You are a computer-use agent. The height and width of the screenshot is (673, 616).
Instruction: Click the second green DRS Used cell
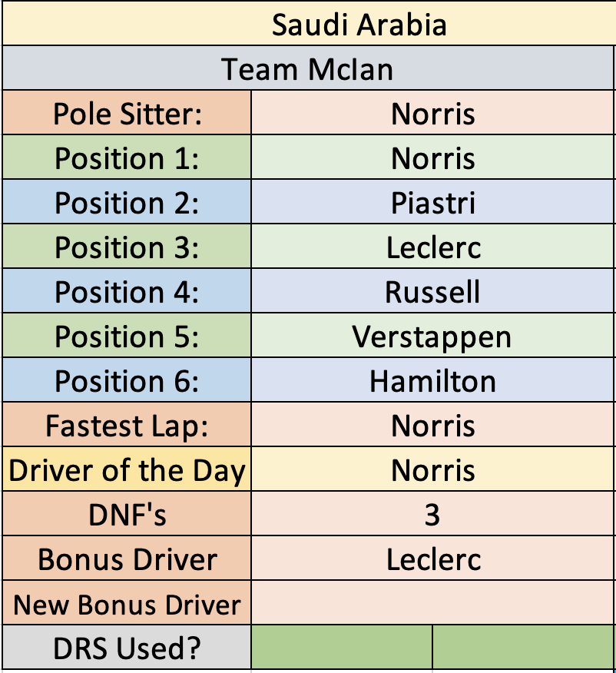(523, 647)
